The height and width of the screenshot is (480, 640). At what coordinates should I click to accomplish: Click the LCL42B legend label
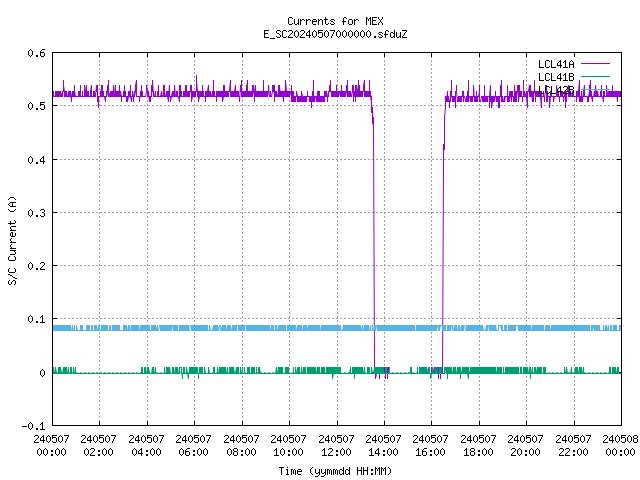(x=556, y=90)
